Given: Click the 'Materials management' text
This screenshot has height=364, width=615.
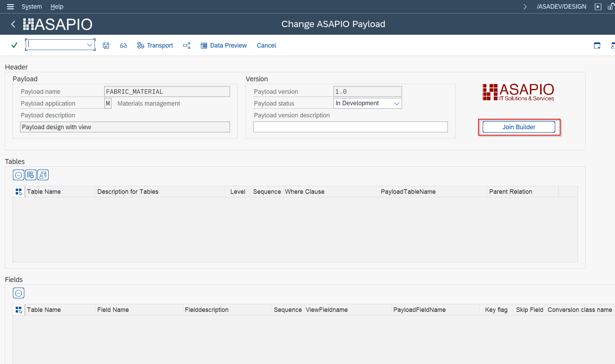Looking at the screenshot, I should (x=149, y=104).
